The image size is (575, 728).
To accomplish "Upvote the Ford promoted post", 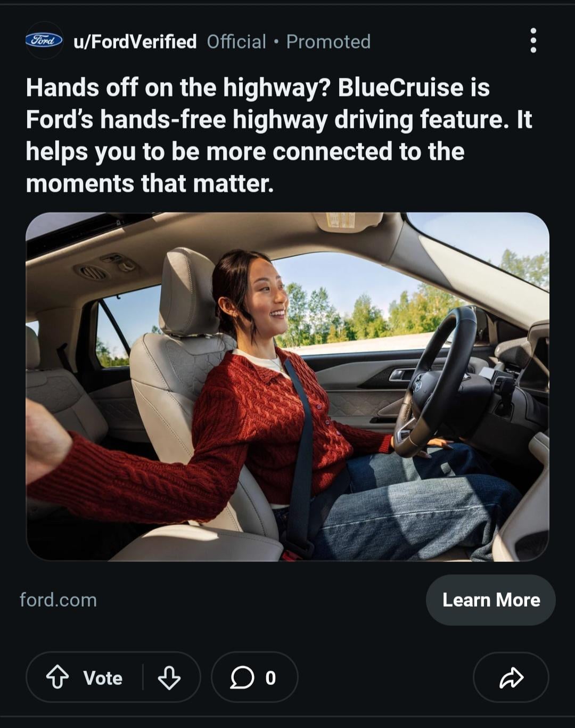I will click(x=57, y=677).
